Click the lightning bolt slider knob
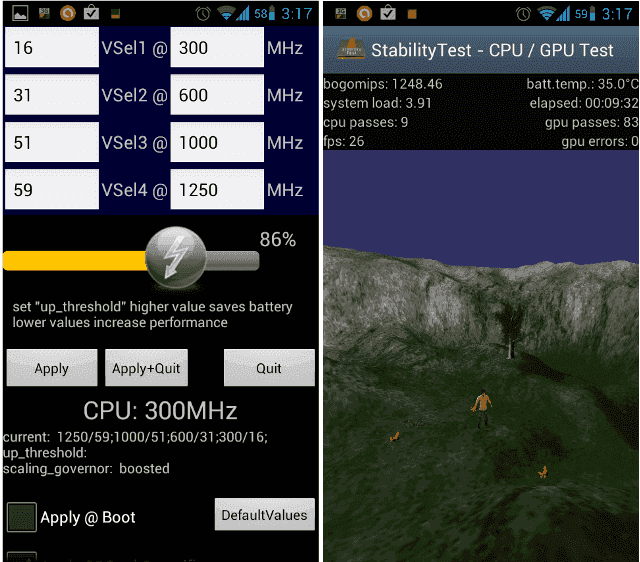The image size is (640, 562). (x=176, y=258)
